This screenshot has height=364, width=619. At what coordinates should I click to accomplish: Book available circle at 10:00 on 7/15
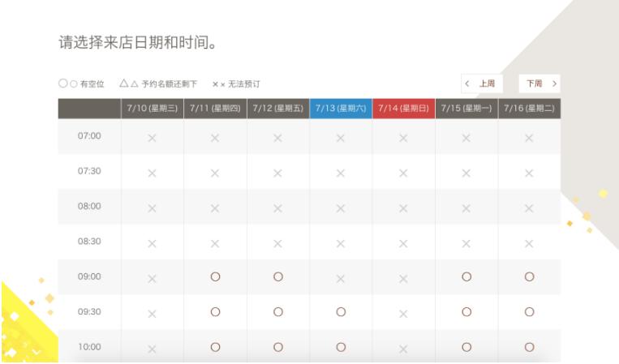pyautogui.click(x=466, y=347)
